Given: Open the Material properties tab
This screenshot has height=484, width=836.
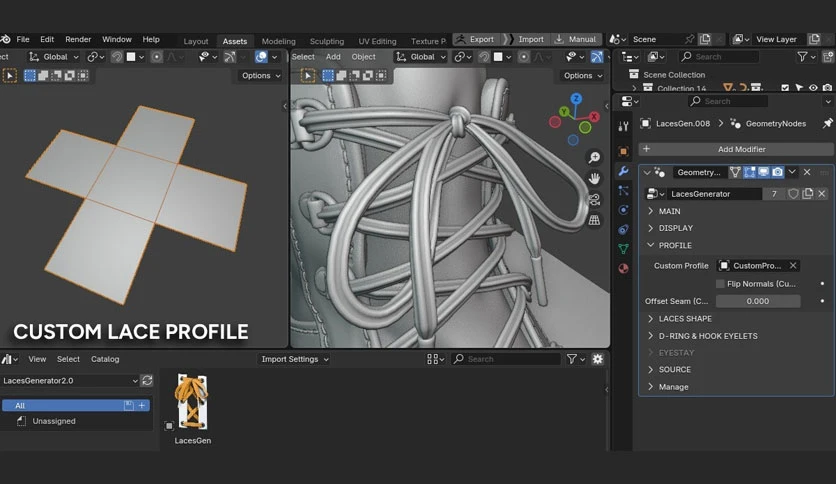Looking at the screenshot, I should [x=623, y=268].
